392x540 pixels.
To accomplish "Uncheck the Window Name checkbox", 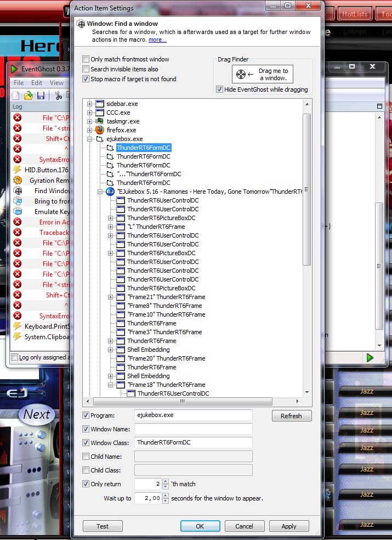I will click(x=86, y=429).
